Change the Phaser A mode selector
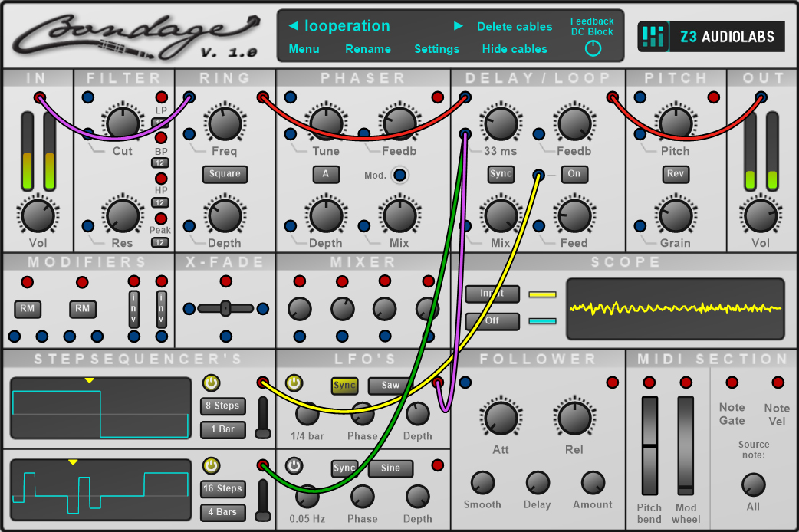Screen dimensions: 799x532 click(x=326, y=174)
